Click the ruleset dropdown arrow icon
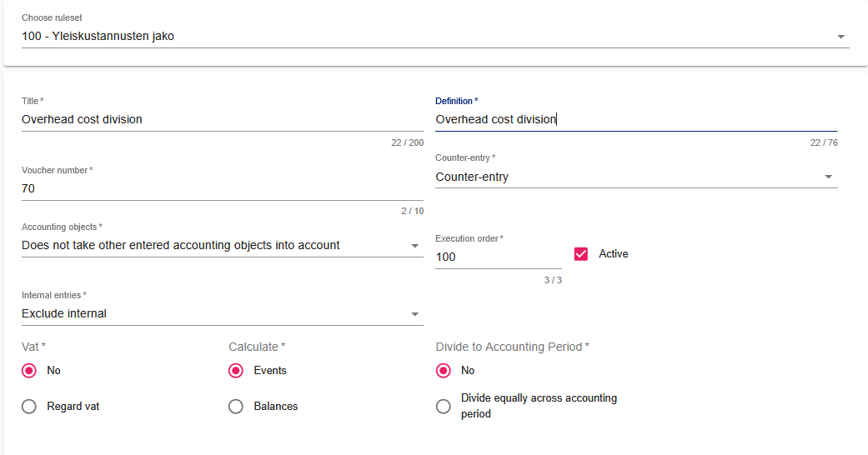The width and height of the screenshot is (868, 455). tap(840, 37)
